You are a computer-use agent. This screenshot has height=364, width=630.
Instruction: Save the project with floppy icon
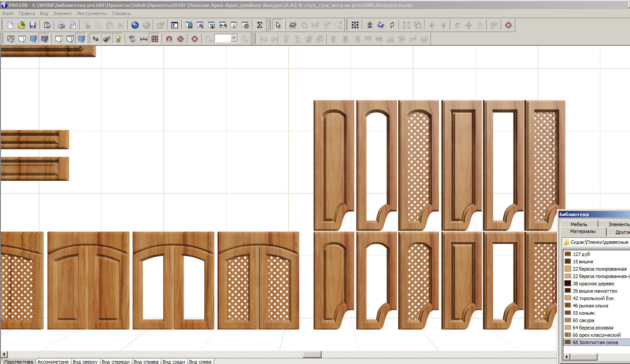point(32,25)
